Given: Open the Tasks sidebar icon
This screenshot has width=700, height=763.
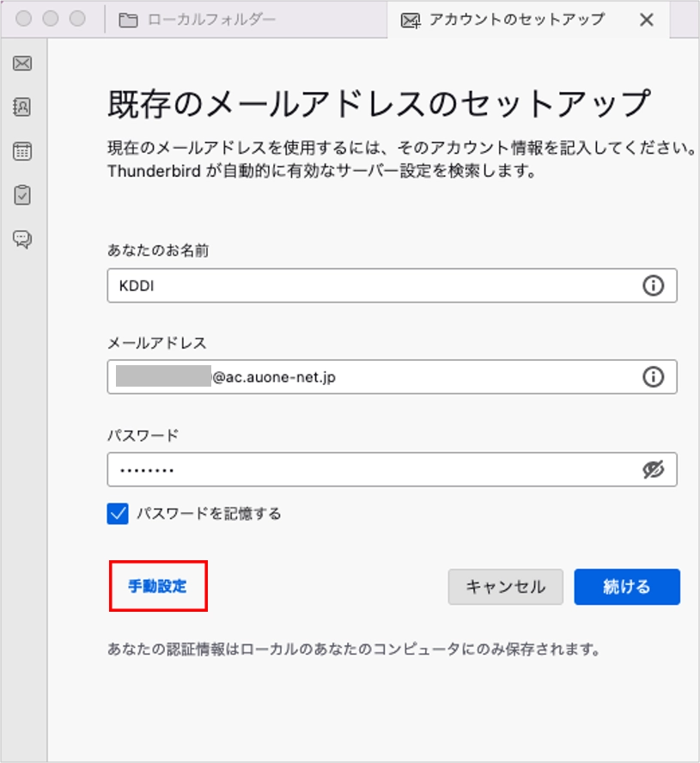Looking at the screenshot, I should point(21,195).
